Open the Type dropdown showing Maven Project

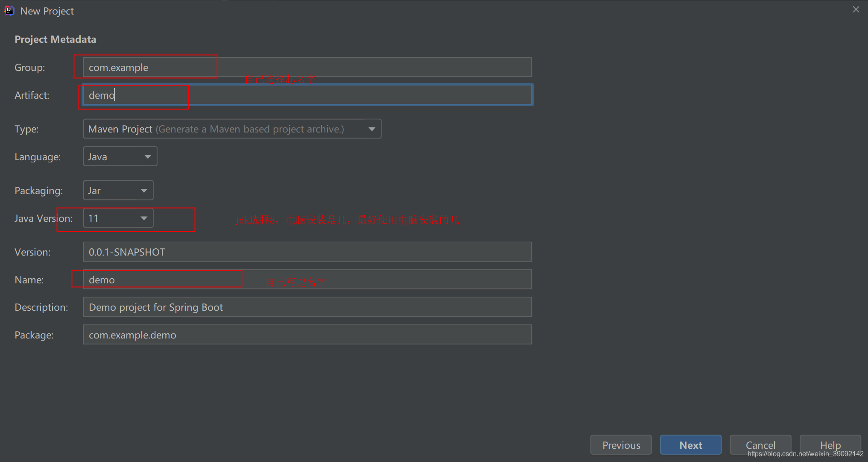point(232,129)
